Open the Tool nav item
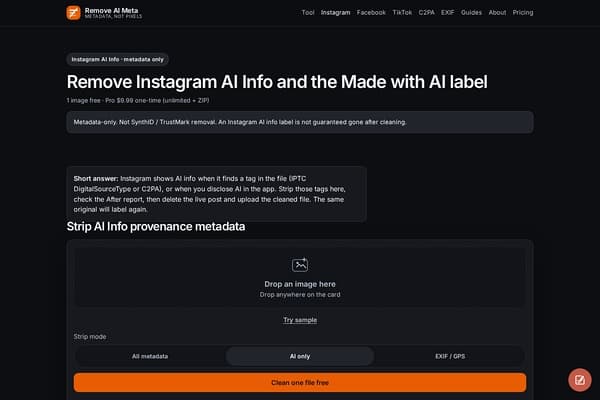 pyautogui.click(x=308, y=13)
